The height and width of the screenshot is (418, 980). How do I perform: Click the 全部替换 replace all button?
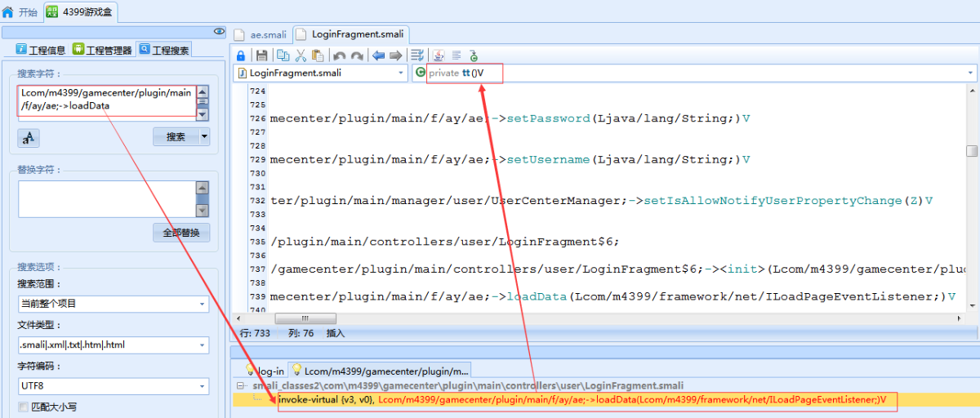click(x=181, y=233)
